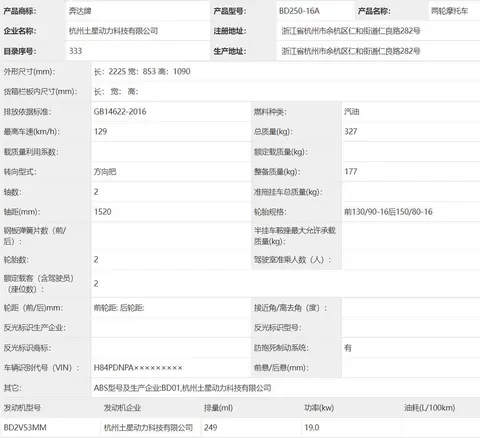Select VIN value H84PDNPA×××××××××
The width and height of the screenshot is (480, 438).
[138, 368]
